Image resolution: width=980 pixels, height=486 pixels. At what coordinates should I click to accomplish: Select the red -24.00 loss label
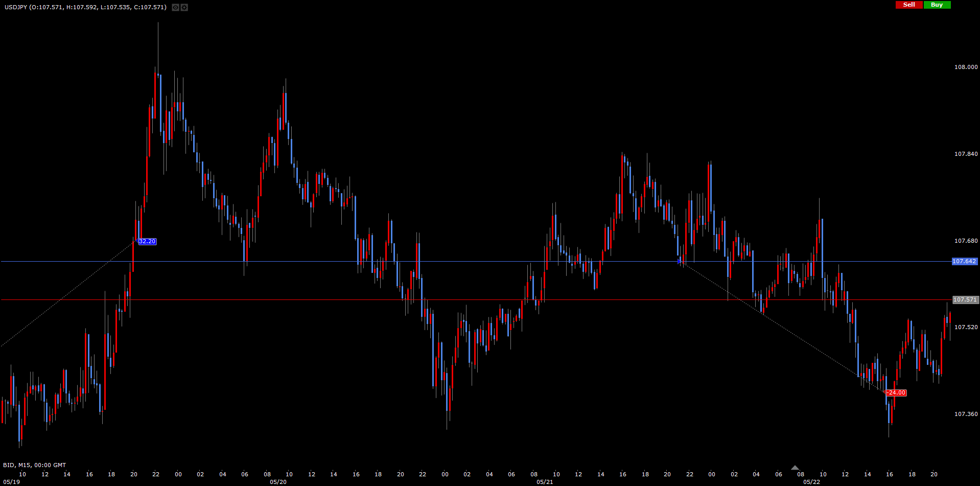click(896, 393)
